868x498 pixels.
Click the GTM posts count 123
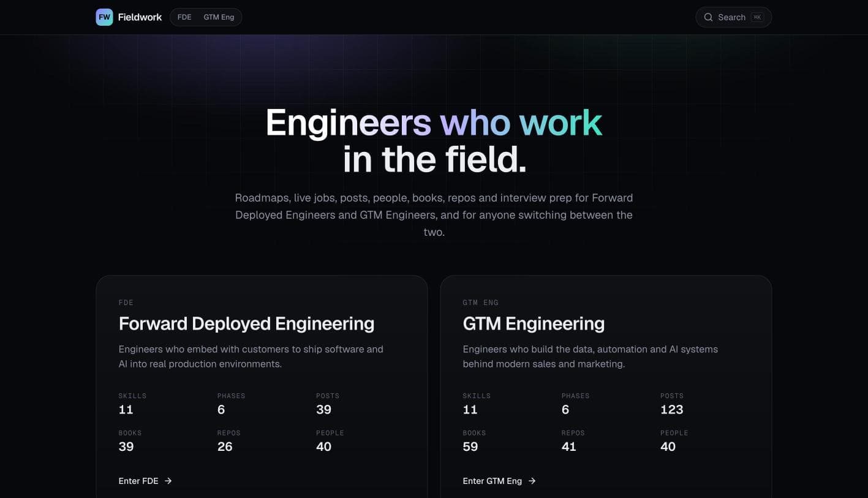click(671, 410)
